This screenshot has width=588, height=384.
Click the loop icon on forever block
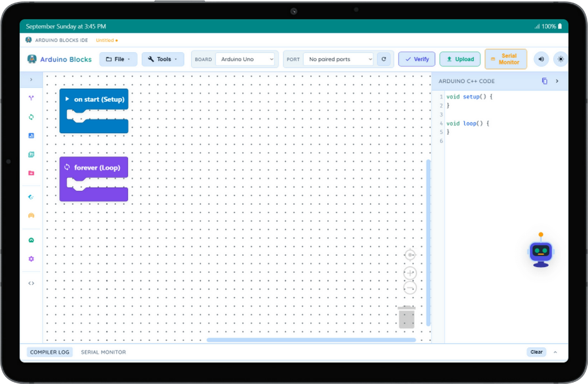coord(67,167)
